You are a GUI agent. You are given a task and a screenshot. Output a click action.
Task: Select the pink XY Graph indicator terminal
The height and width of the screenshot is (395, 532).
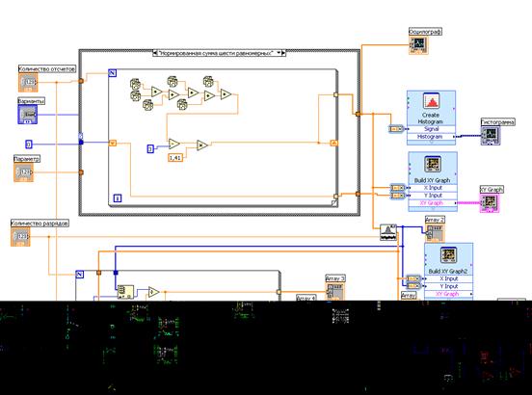pos(490,202)
